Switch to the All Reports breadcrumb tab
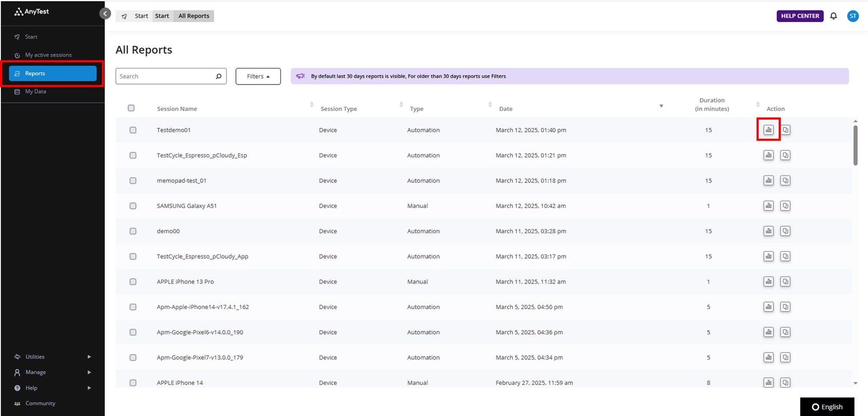This screenshot has width=868, height=416. click(x=194, y=16)
